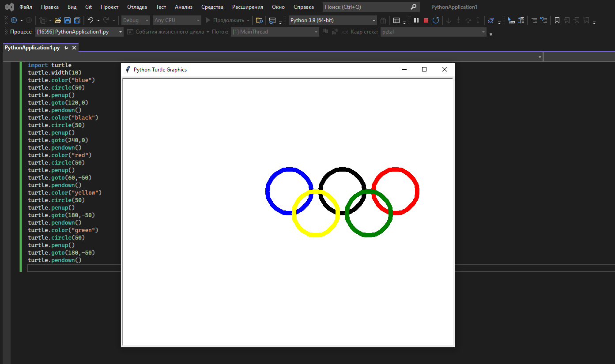Screen dimensions: 615x364
Task: Close the PythonApplication1.py tab
Action: [x=74, y=48]
